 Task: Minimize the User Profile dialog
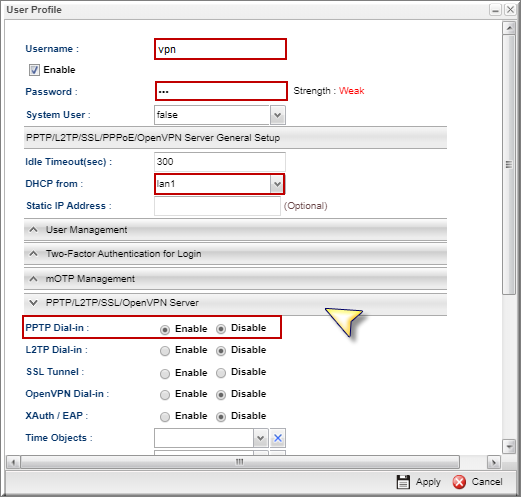tap(495, 10)
